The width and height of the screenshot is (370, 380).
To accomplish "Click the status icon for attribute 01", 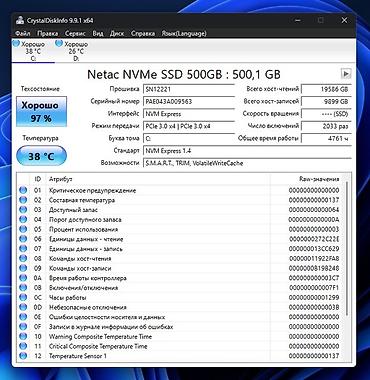I will click(23, 190).
